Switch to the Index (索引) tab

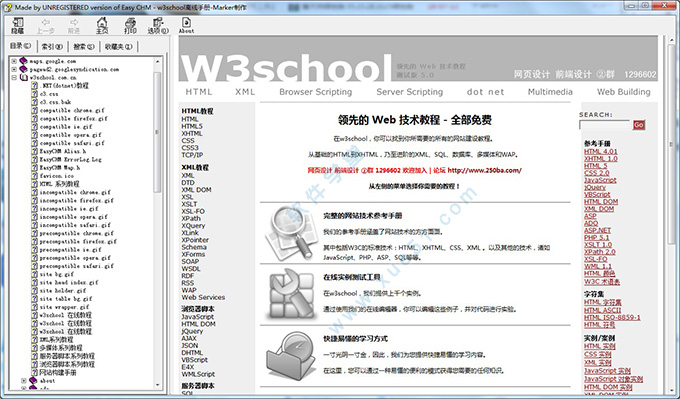click(52, 46)
